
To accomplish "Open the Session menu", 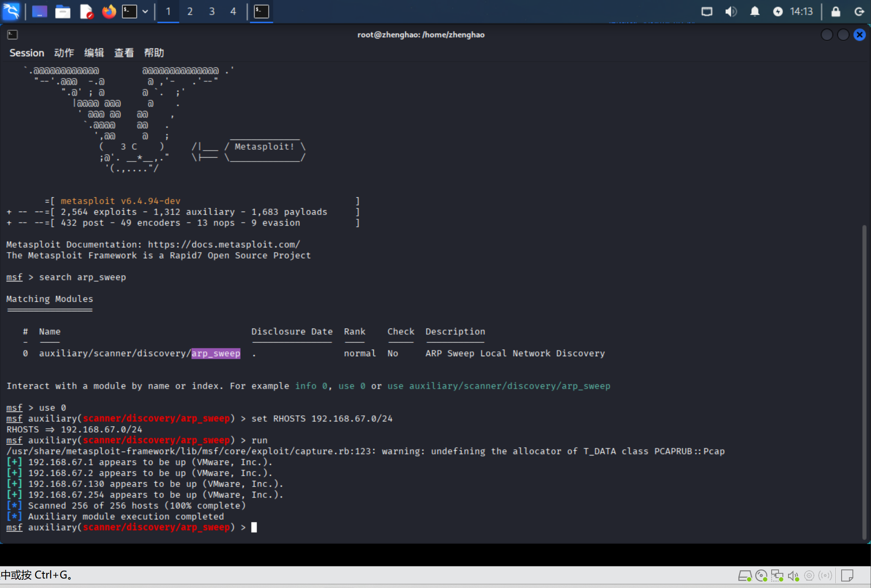I will [27, 53].
